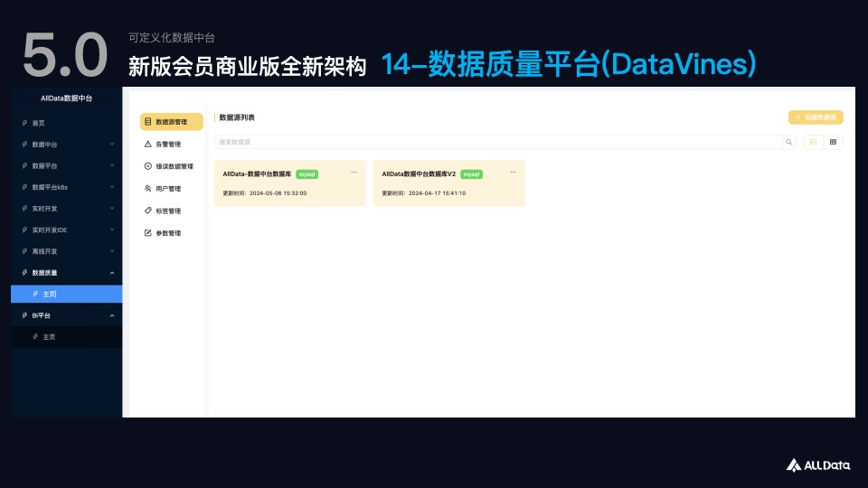The height and width of the screenshot is (488, 868).
Task: Focus the 搜索数据源 search field
Action: point(498,142)
